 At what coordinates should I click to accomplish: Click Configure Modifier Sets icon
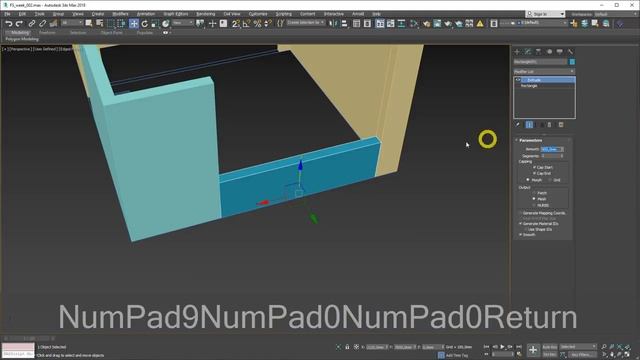tap(561, 124)
